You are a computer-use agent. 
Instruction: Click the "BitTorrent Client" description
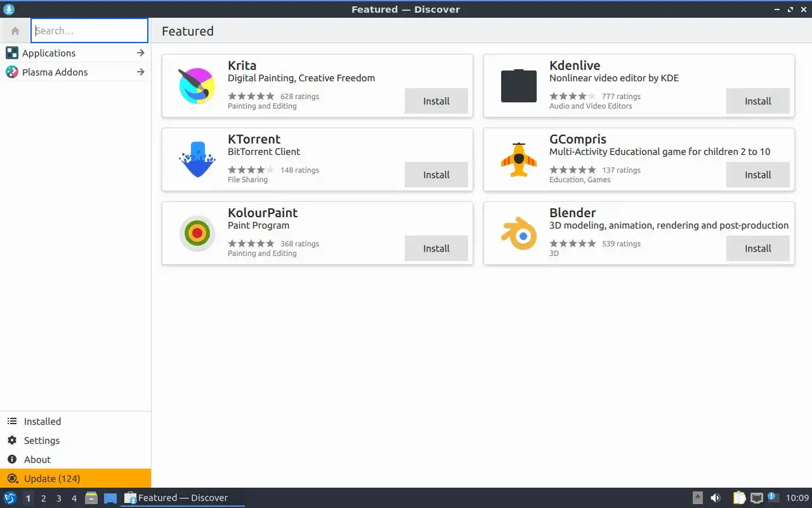click(264, 152)
